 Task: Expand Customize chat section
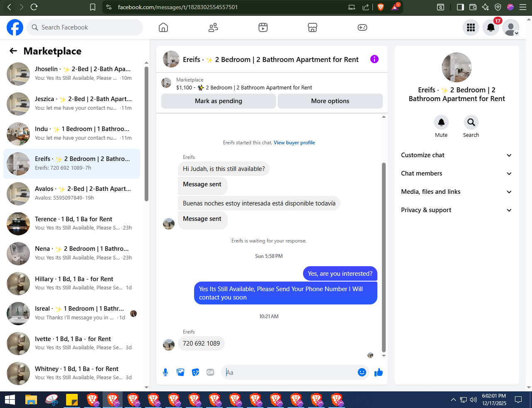[x=456, y=155]
